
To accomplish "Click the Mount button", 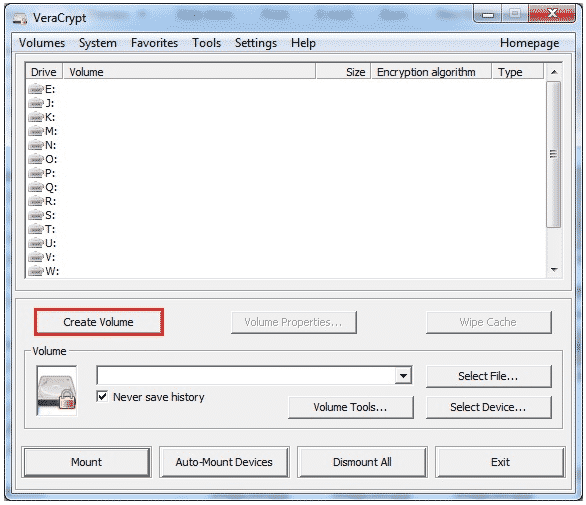I will 86,462.
